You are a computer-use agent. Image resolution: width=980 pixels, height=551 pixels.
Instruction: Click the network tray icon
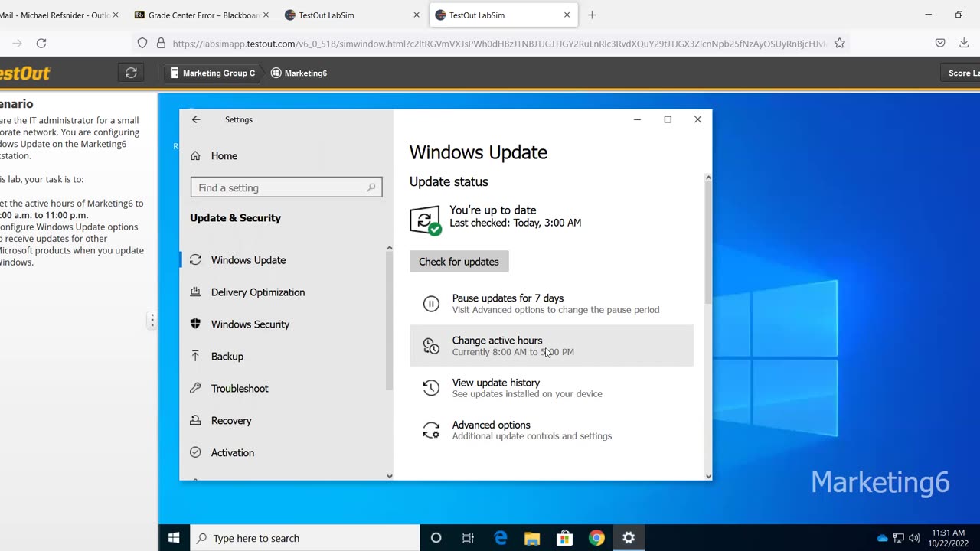[x=899, y=538]
